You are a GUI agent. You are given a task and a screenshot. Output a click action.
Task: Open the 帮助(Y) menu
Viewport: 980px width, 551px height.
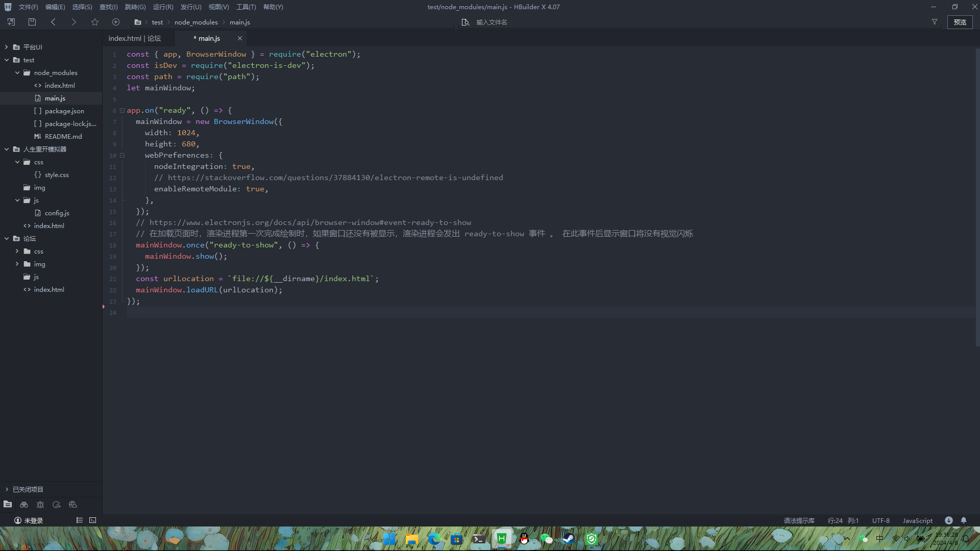273,7
